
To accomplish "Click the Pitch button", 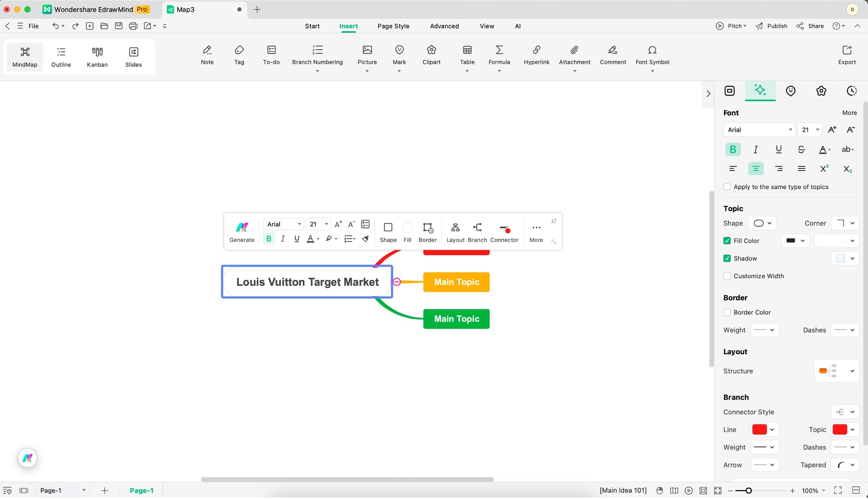I will pyautogui.click(x=731, y=26).
